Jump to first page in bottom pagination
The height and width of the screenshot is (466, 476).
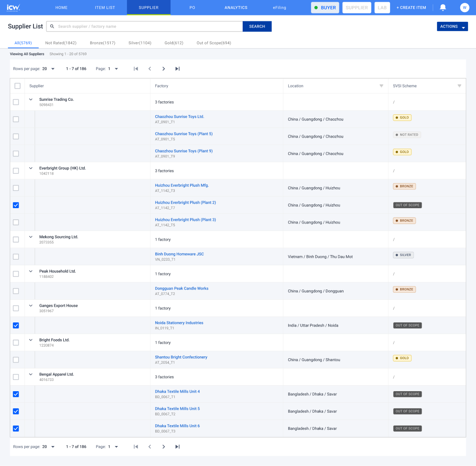[136, 446]
